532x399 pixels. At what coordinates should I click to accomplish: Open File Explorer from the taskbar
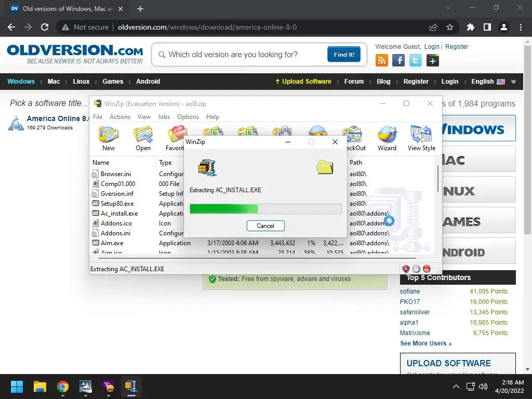(x=39, y=387)
